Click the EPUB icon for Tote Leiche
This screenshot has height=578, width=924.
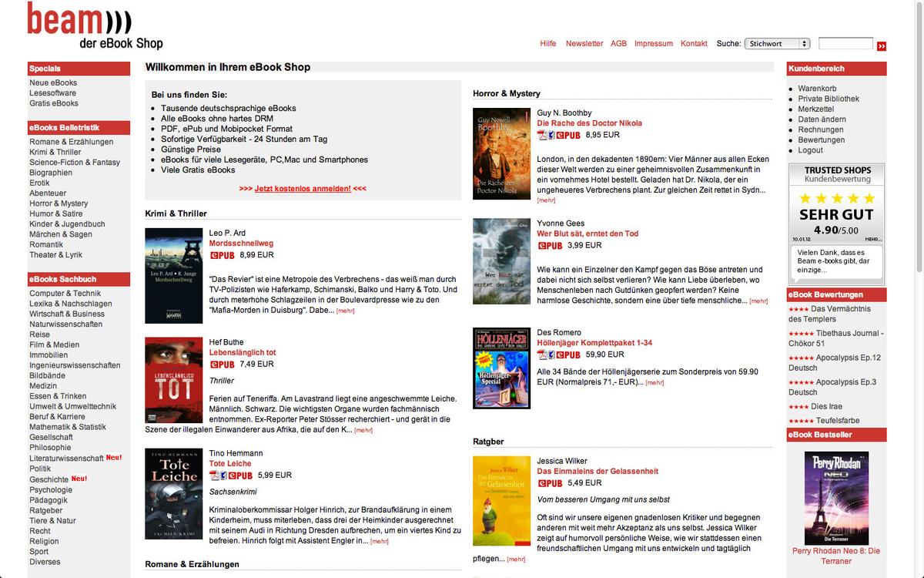click(240, 476)
